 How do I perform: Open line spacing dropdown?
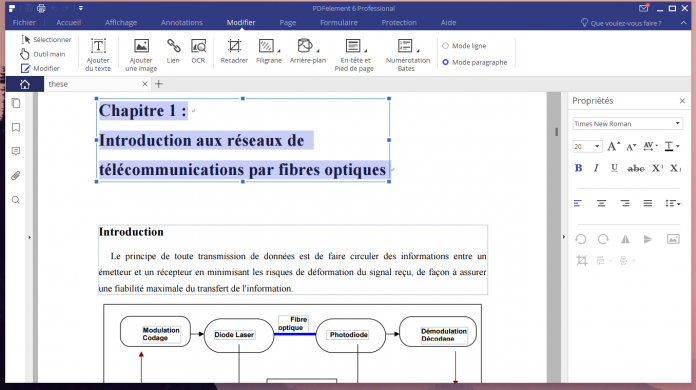(x=672, y=203)
